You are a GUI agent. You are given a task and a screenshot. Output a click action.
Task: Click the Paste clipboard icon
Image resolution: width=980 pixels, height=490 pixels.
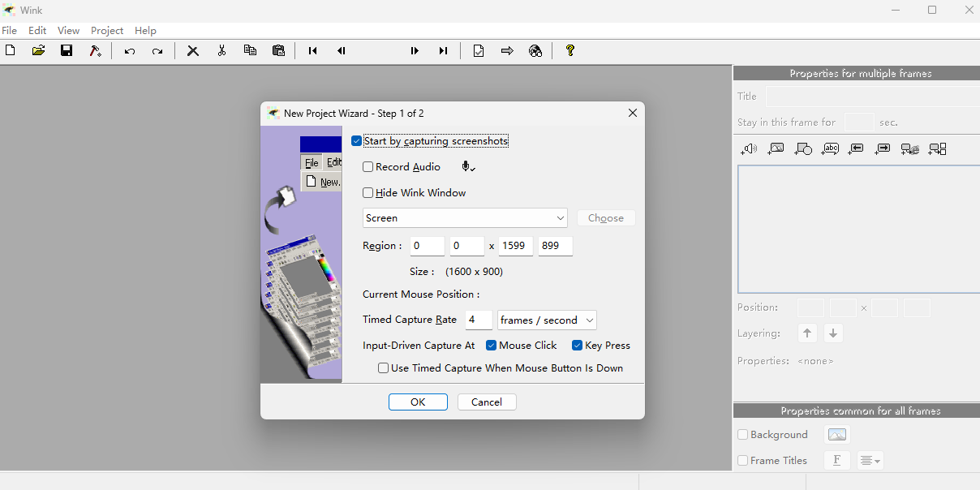coord(278,51)
